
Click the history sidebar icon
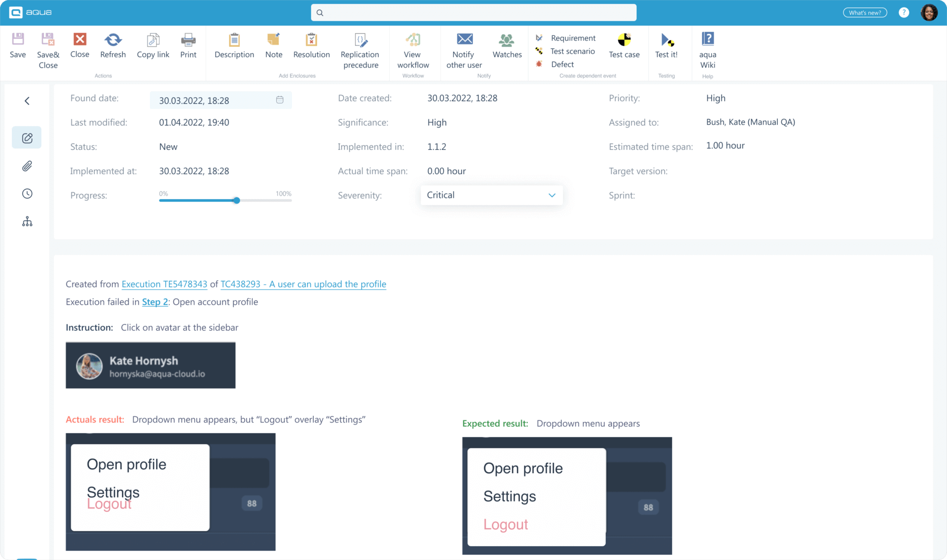tap(26, 194)
